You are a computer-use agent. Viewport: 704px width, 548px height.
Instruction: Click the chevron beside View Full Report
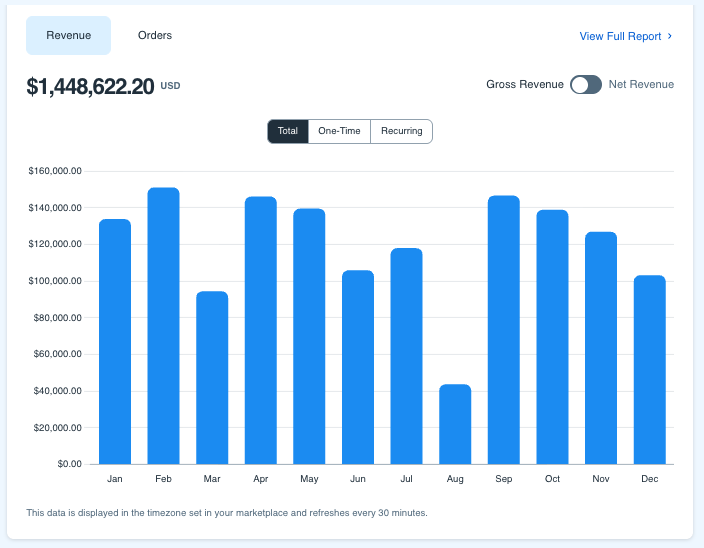670,36
